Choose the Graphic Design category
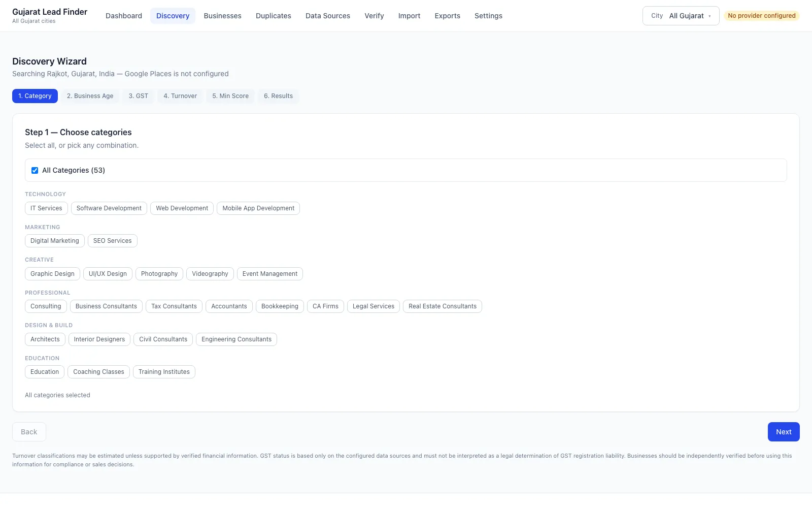812x508 pixels. 52,274
